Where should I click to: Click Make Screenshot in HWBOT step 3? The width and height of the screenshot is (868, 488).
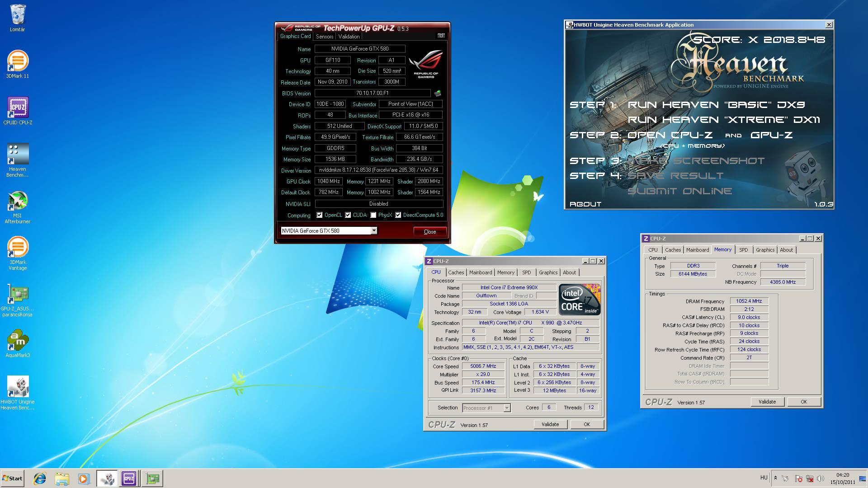click(696, 161)
